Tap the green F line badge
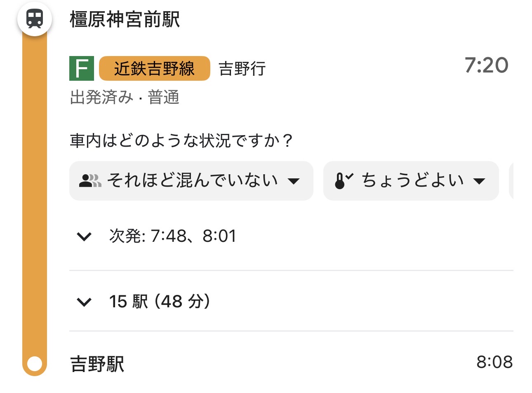 [x=82, y=68]
